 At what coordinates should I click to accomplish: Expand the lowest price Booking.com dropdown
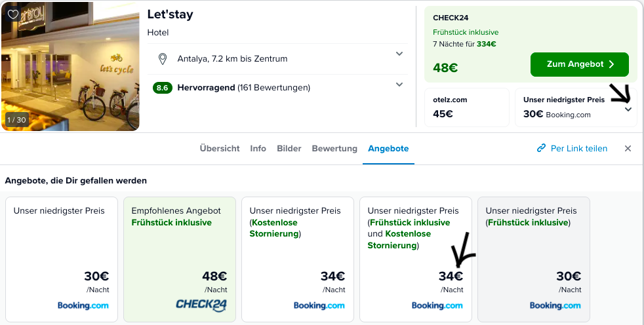(x=628, y=109)
